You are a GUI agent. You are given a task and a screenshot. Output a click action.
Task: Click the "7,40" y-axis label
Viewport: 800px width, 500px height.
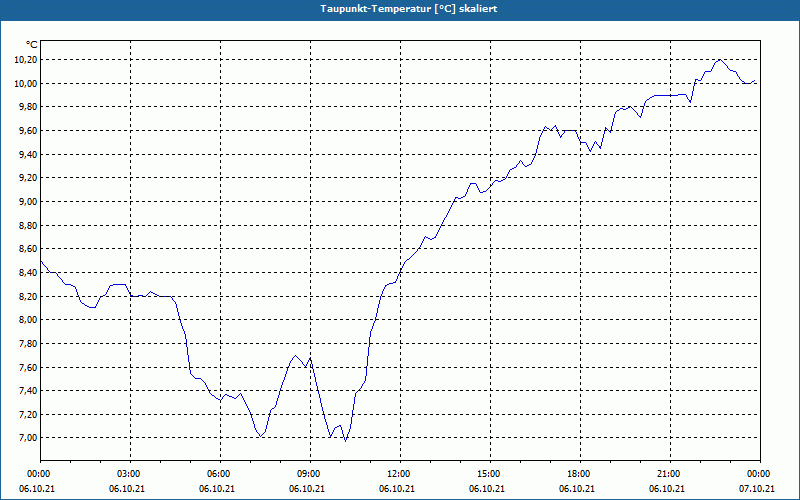pos(28,390)
